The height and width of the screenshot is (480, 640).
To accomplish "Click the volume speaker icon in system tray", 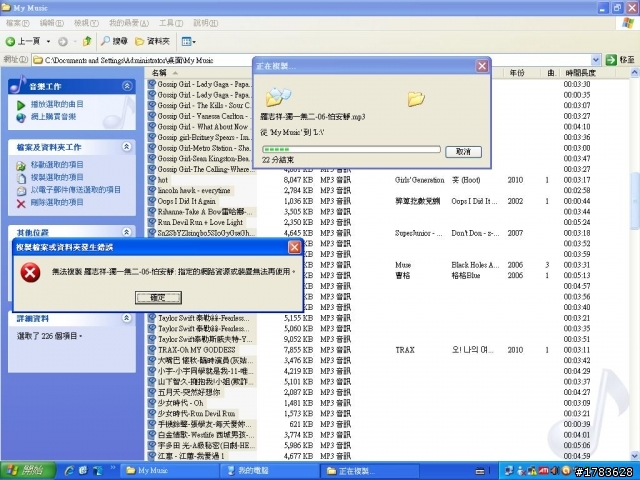I will click(554, 471).
